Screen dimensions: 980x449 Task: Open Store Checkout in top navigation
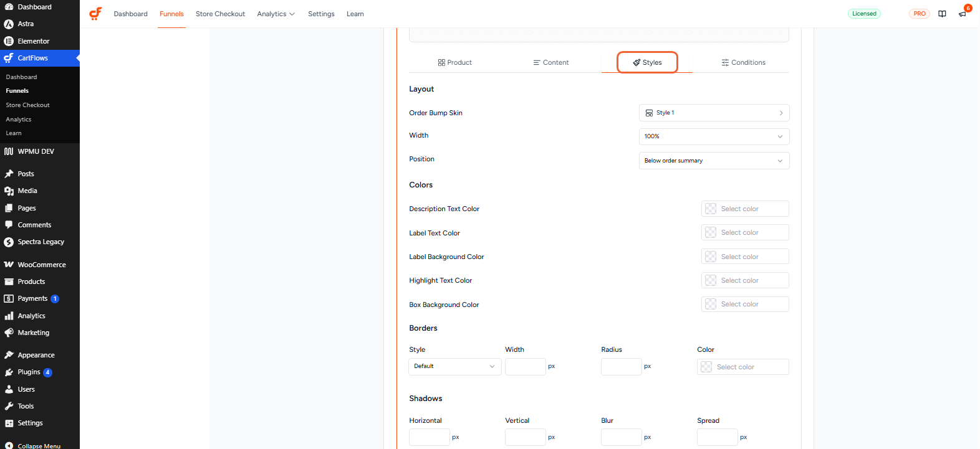click(x=220, y=14)
